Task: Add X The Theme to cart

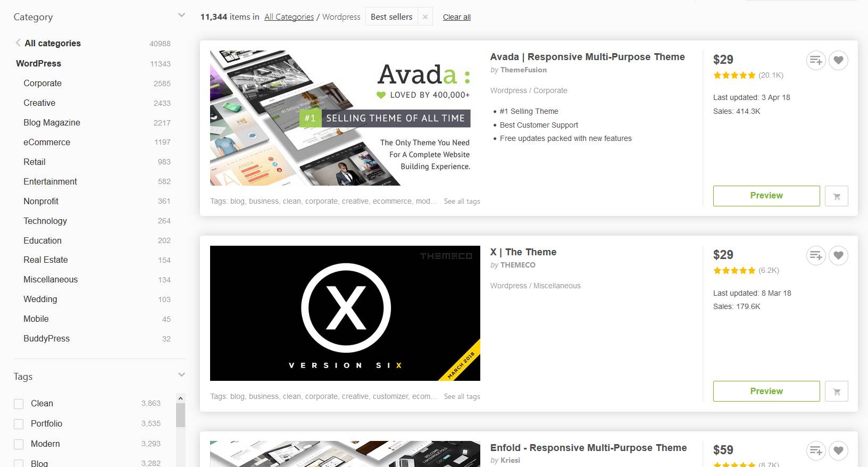Action: (837, 391)
